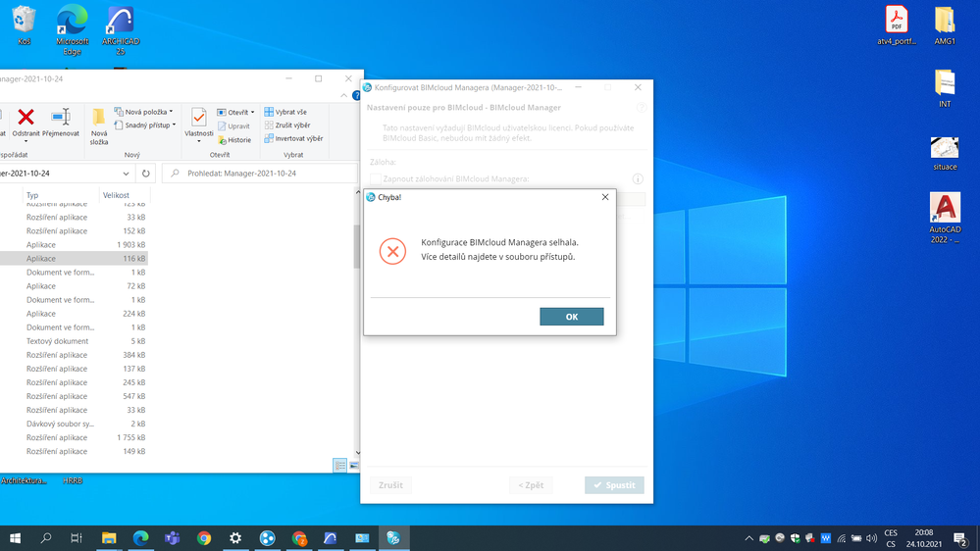This screenshot has width=980, height=551.
Task: Create Nová složka in Explorer ribbon
Action: click(99, 126)
